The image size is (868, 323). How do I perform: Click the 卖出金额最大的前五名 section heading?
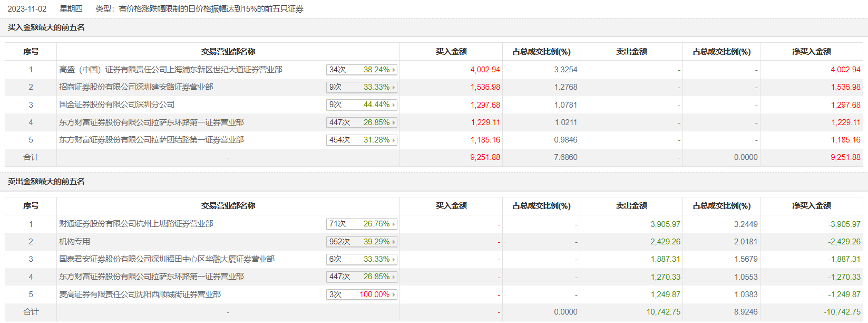46,182
